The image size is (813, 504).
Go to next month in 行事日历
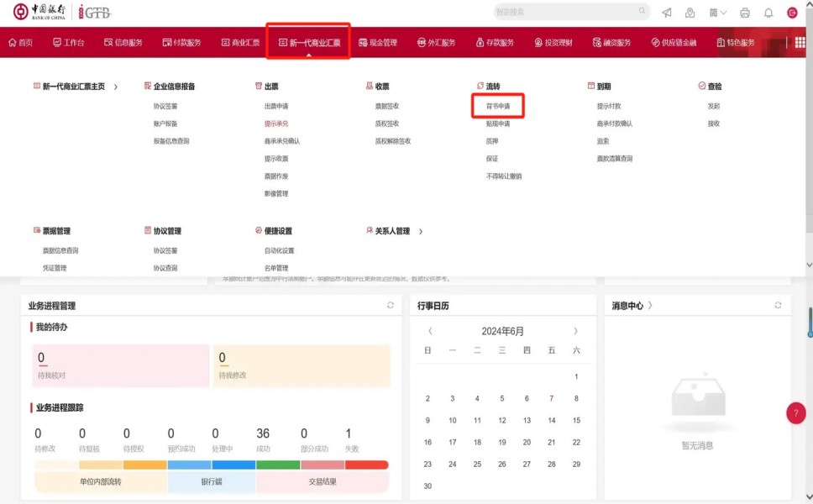(575, 331)
